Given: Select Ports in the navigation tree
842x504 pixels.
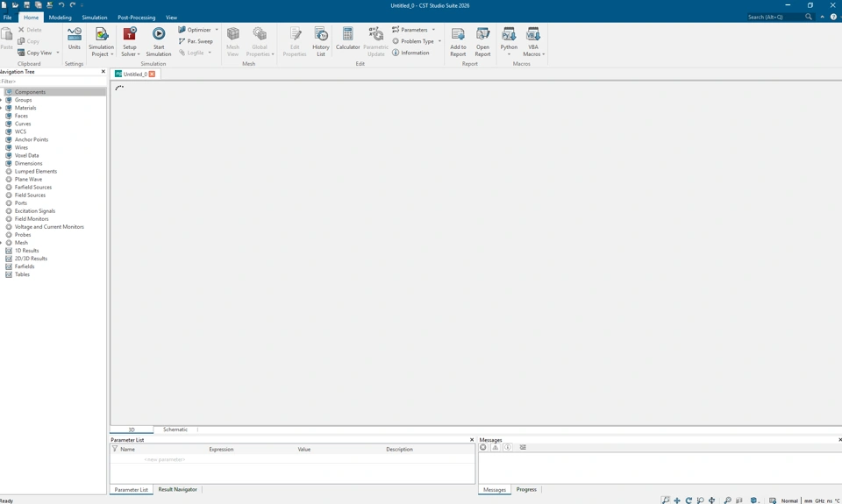Looking at the screenshot, I should pyautogui.click(x=21, y=202).
